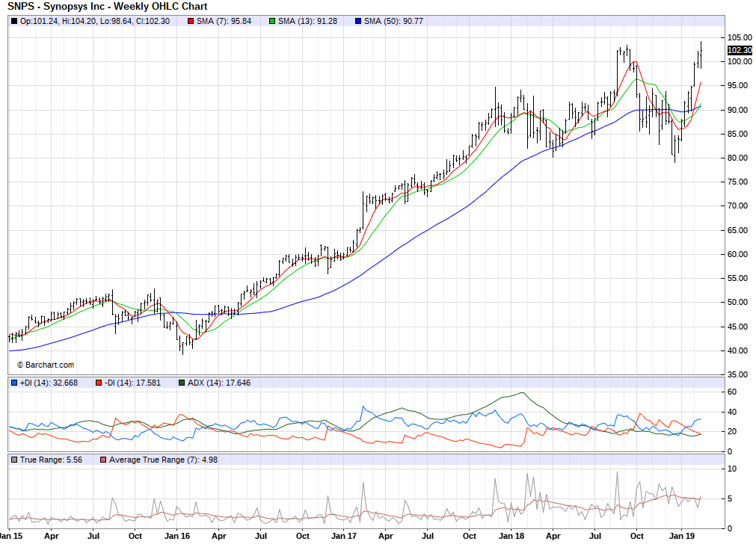Click the Barchart.com copyright text
This screenshot has width=756, height=559.
pos(46,365)
